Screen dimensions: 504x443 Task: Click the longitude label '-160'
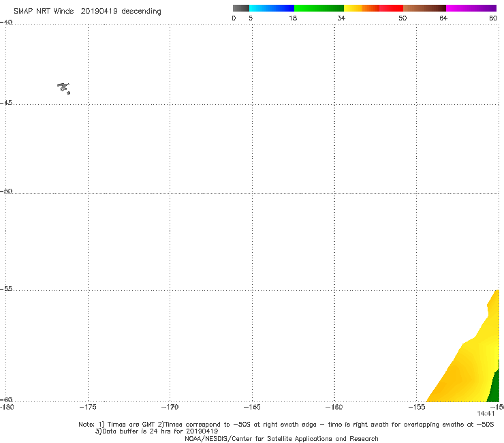334,408
